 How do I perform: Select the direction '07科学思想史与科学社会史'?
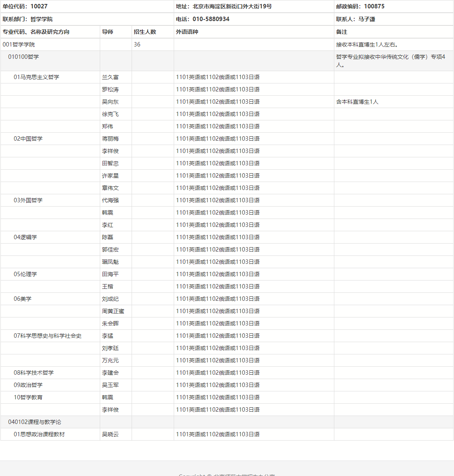tap(47, 336)
